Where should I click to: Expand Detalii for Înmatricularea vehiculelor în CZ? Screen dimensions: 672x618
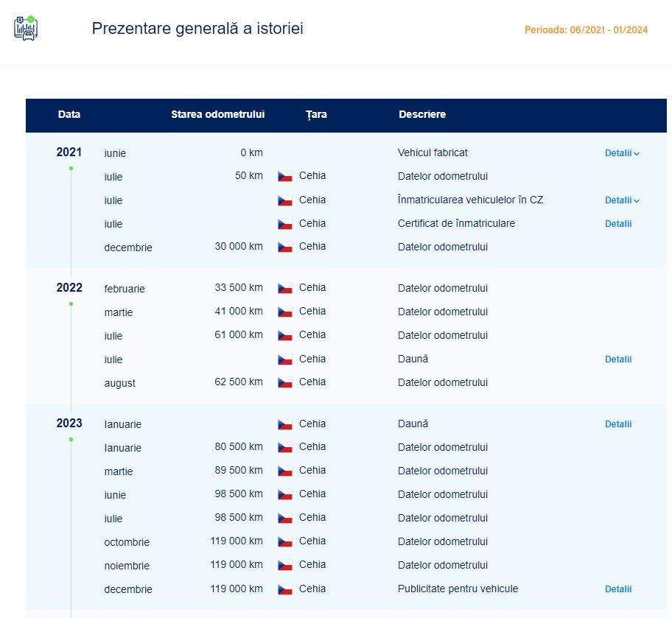(x=622, y=200)
